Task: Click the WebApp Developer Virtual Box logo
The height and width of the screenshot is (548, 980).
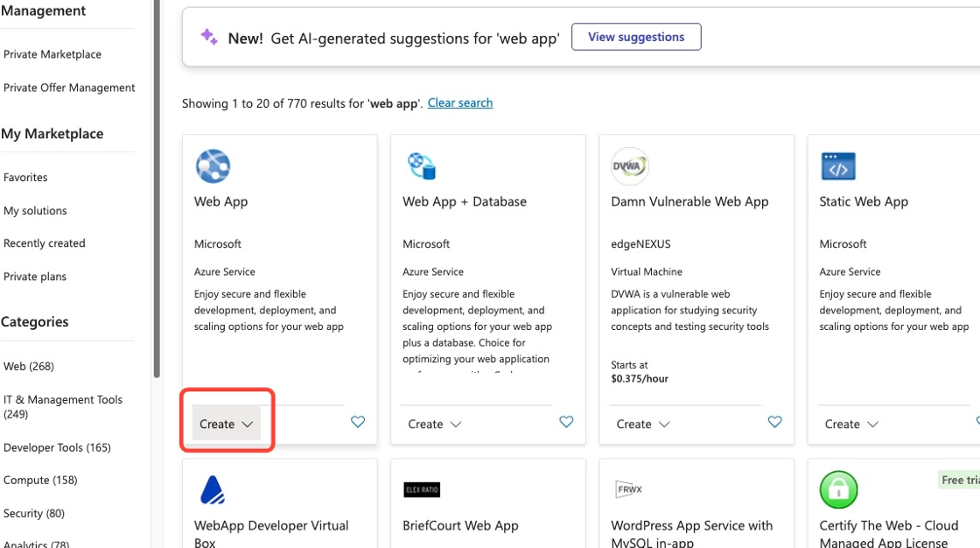Action: (x=213, y=490)
